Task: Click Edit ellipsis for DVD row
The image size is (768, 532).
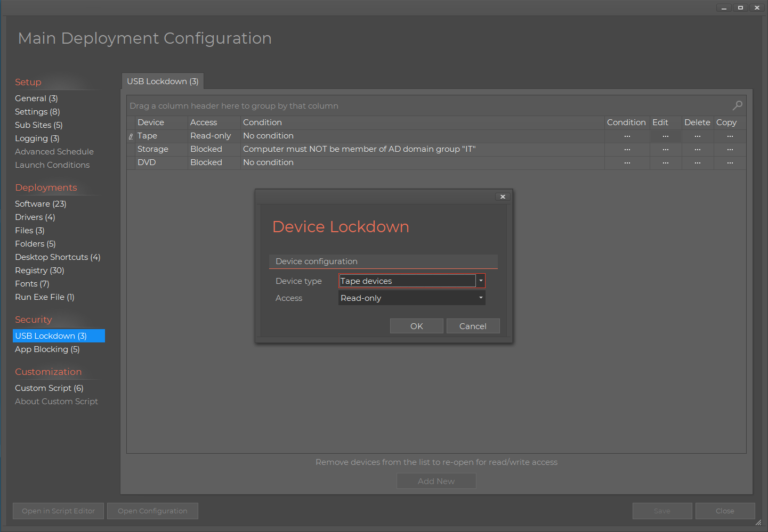Action: 666,162
